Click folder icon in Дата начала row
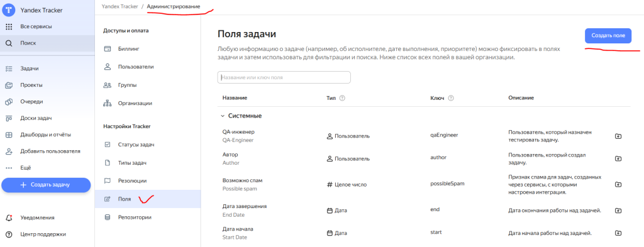Image resolution: width=644 pixels, height=247 pixels. [x=618, y=233]
